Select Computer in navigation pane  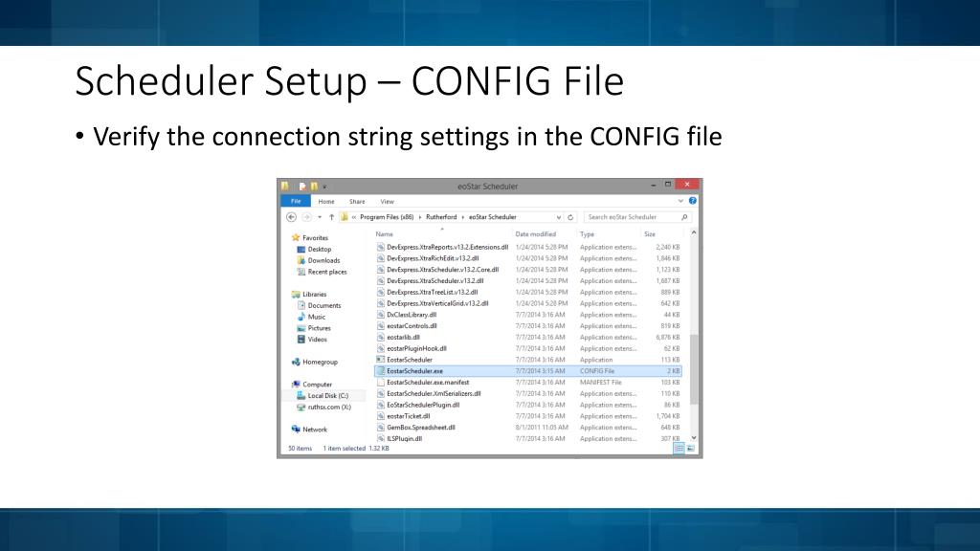click(x=317, y=385)
